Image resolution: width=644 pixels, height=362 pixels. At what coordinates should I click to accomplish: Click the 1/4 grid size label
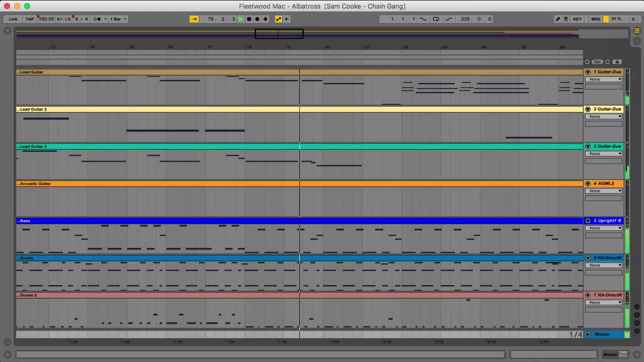click(x=576, y=334)
